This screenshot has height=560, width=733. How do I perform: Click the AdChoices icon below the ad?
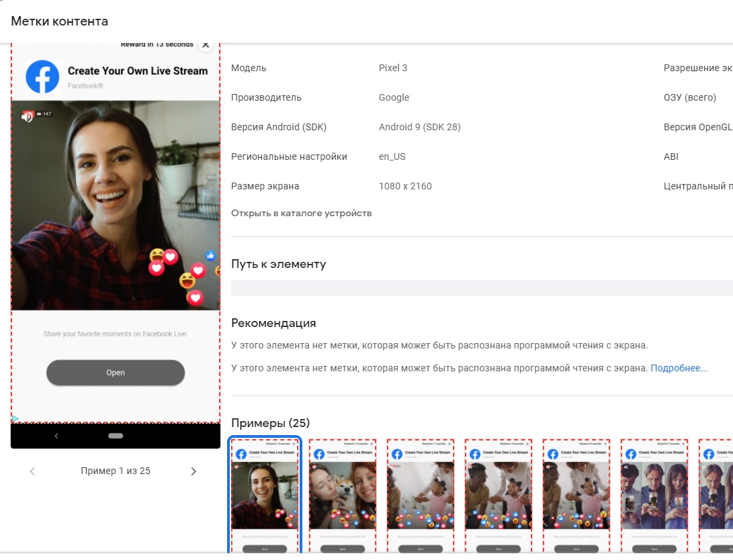[15, 418]
